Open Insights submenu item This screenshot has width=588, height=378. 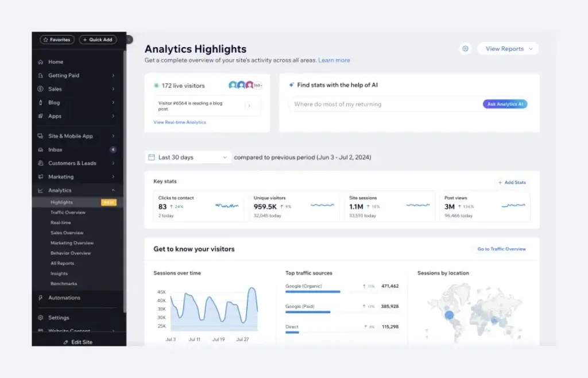click(59, 274)
